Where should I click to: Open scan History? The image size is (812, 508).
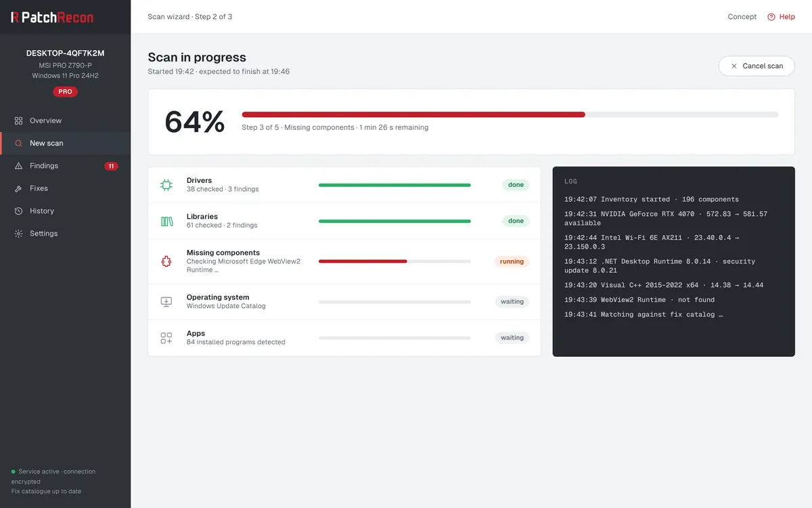[65, 211]
